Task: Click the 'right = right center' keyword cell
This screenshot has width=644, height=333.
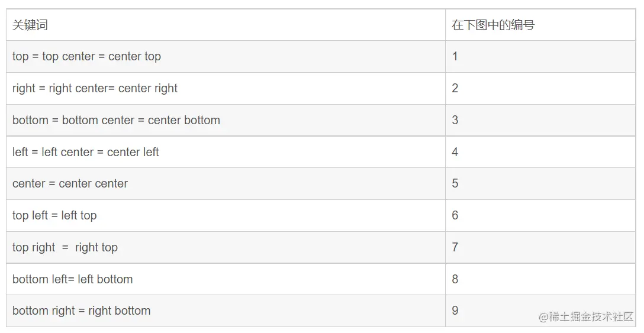Action: coord(95,89)
